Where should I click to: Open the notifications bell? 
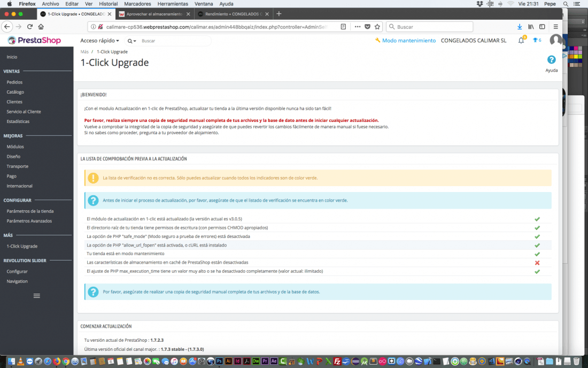(521, 41)
